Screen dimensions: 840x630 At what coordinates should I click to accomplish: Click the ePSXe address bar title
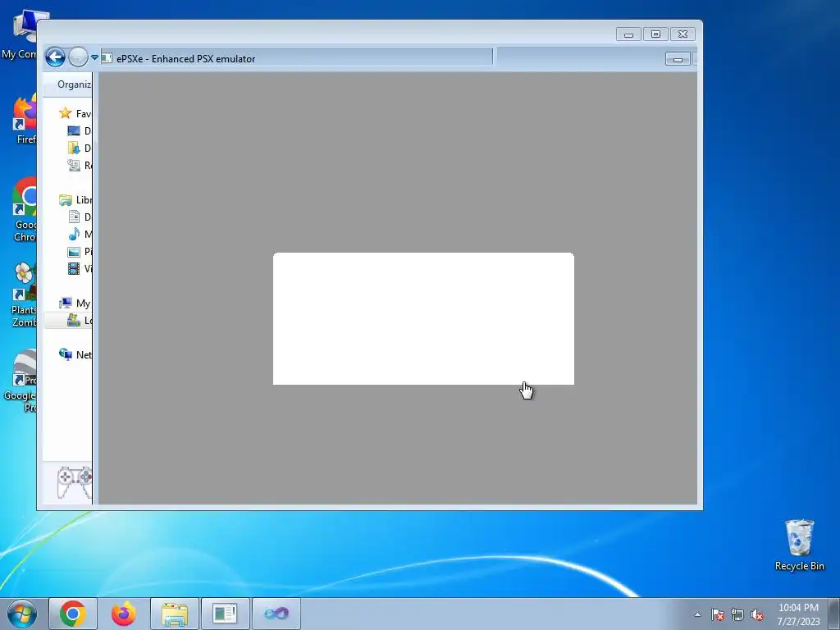[185, 59]
